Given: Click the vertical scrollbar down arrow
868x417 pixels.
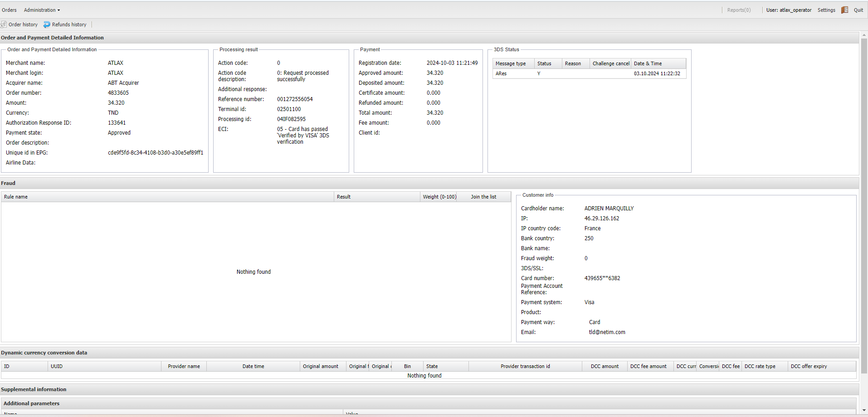Looking at the screenshot, I should (864, 410).
